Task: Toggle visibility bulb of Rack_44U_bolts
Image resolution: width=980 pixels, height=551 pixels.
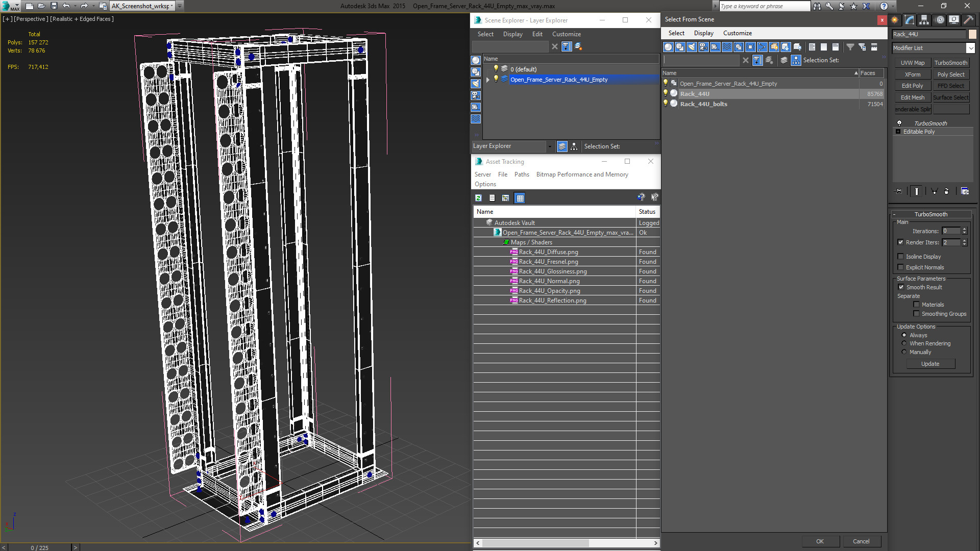Action: (666, 104)
